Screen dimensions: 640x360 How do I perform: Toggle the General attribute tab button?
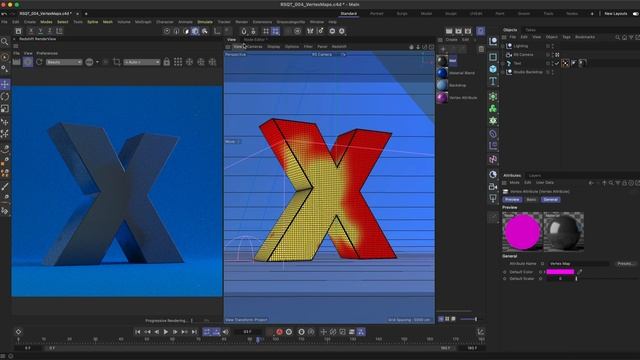point(550,200)
